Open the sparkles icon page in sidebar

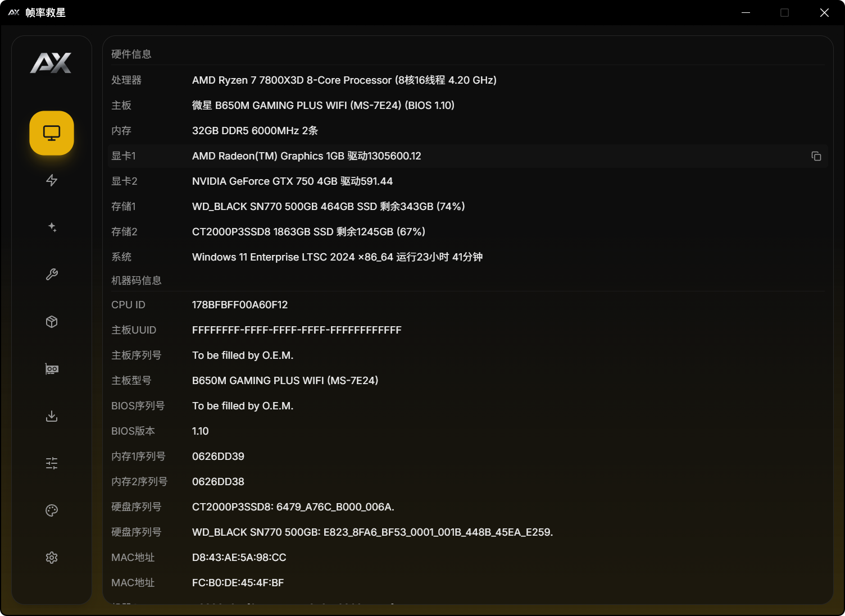coord(52,227)
